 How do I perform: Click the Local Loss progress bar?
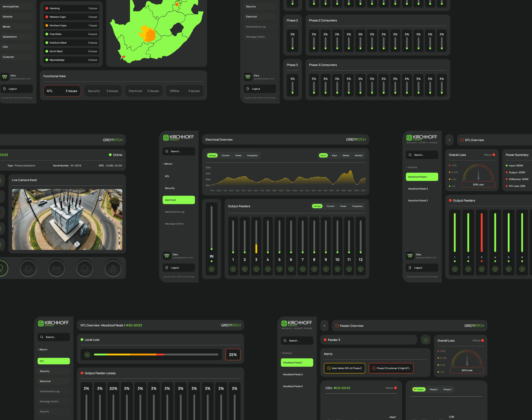[156, 355]
